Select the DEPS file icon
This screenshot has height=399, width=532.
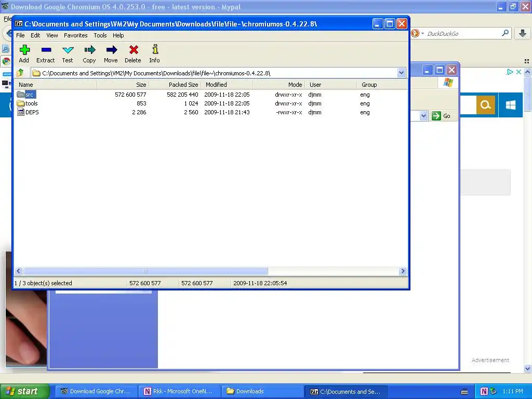pos(21,112)
